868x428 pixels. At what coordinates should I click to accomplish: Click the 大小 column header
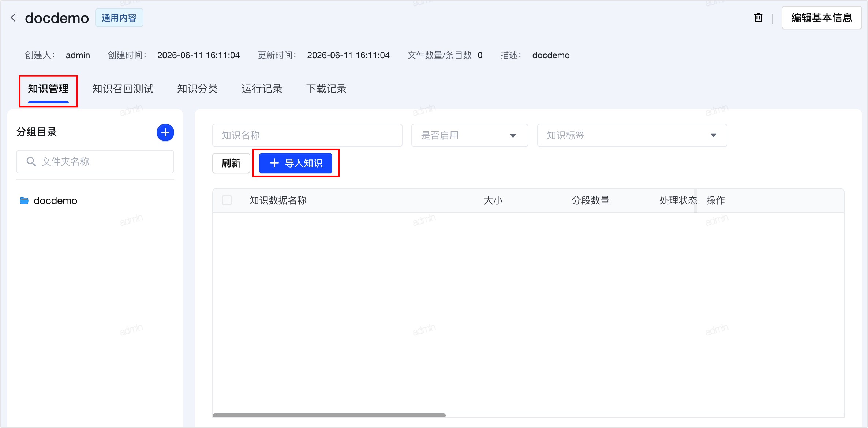coord(493,200)
